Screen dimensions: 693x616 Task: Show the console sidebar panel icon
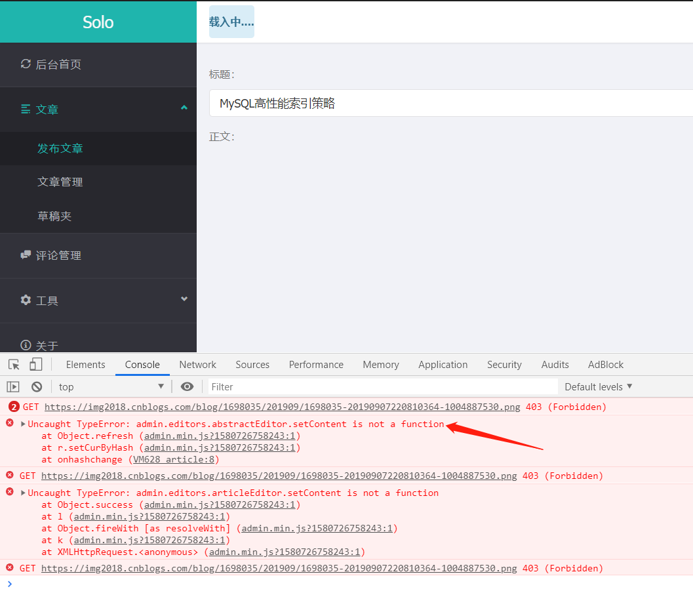[13, 387]
